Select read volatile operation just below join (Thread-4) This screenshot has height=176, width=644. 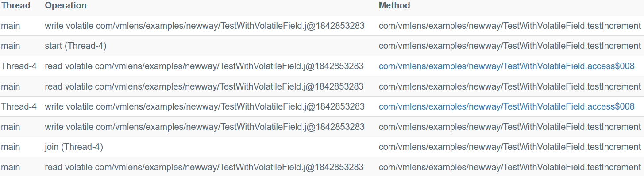(x=204, y=167)
